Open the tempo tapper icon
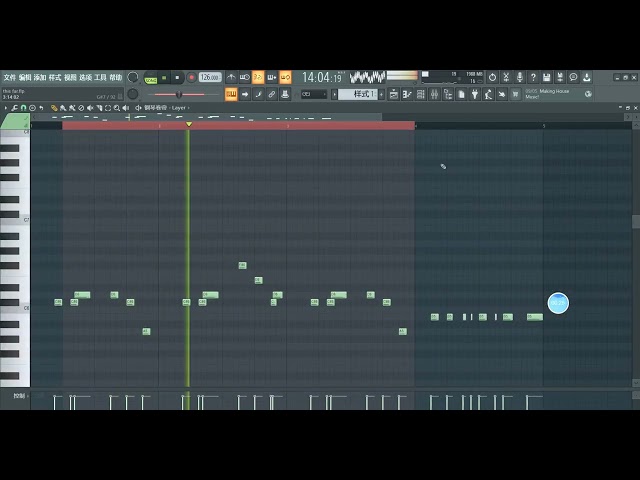This screenshot has width=640, height=480. click(x=488, y=94)
